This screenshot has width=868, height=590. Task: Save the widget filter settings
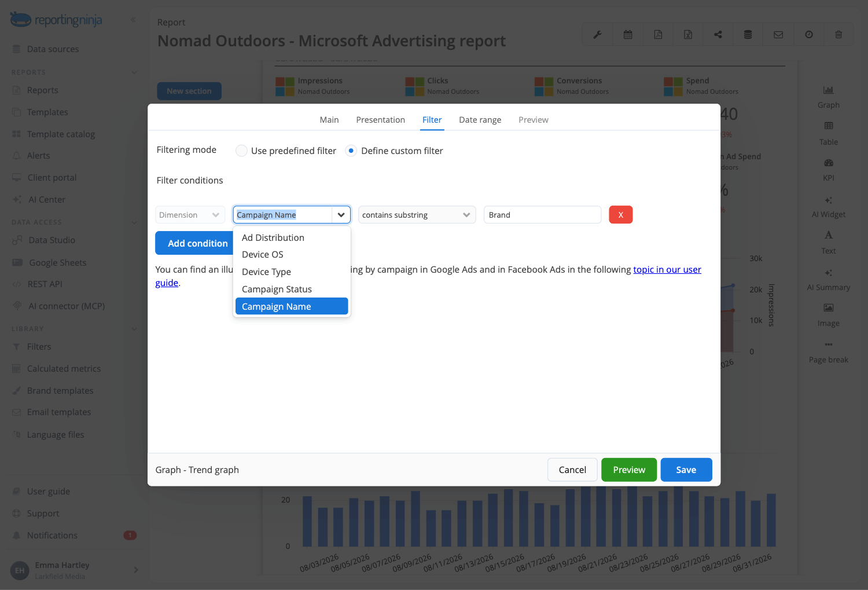pos(686,470)
